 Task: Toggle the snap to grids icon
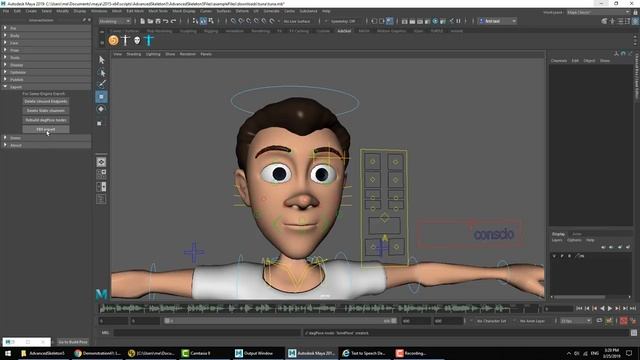(233, 21)
